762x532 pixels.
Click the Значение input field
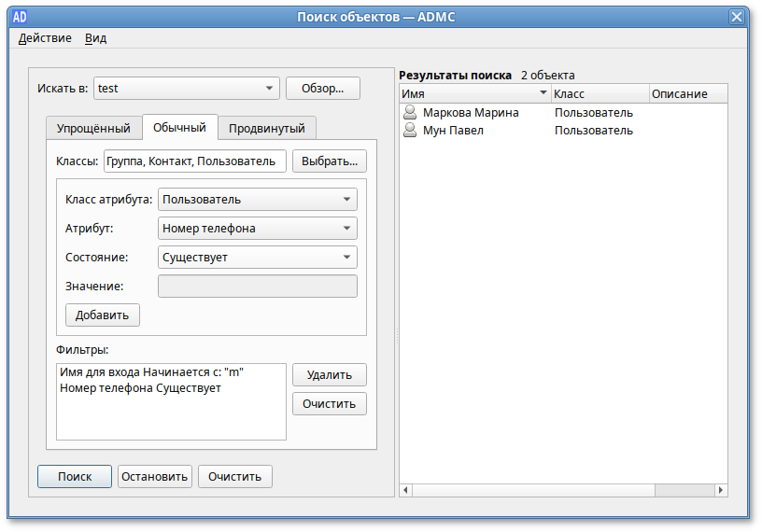click(x=258, y=287)
